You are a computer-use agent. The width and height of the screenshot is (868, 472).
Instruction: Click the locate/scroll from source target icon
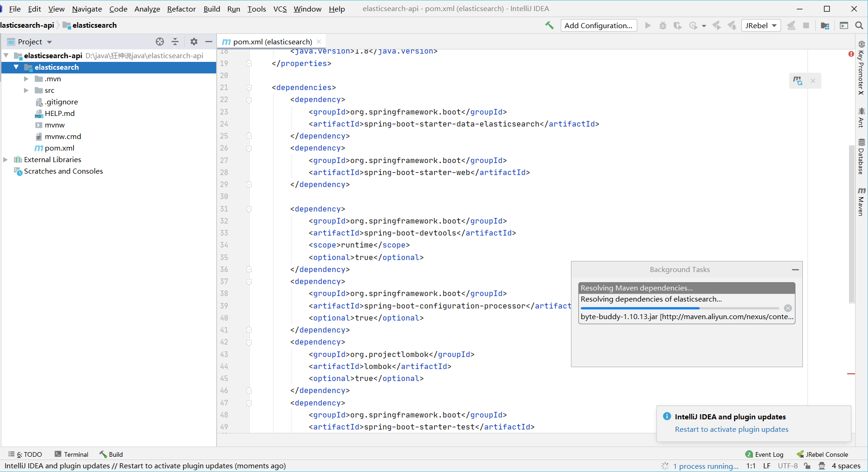pyautogui.click(x=160, y=42)
